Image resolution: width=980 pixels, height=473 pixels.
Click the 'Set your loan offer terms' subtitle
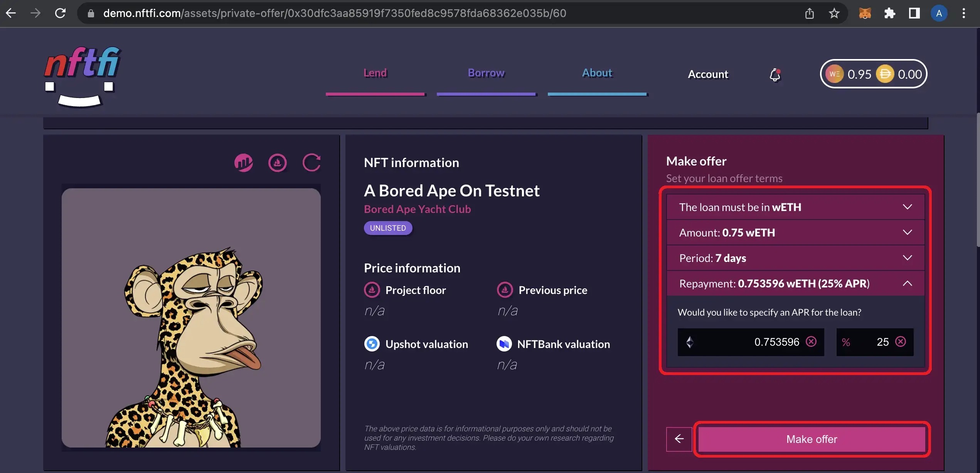(724, 178)
